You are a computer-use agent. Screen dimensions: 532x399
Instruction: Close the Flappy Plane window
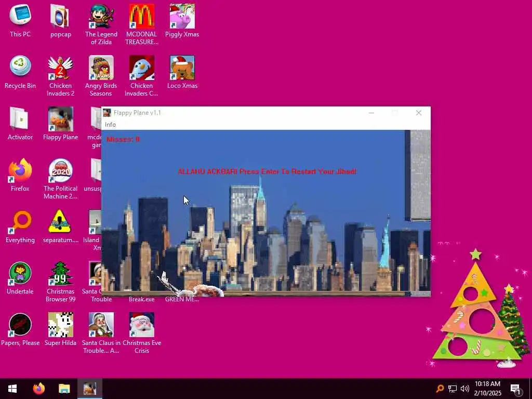(419, 113)
